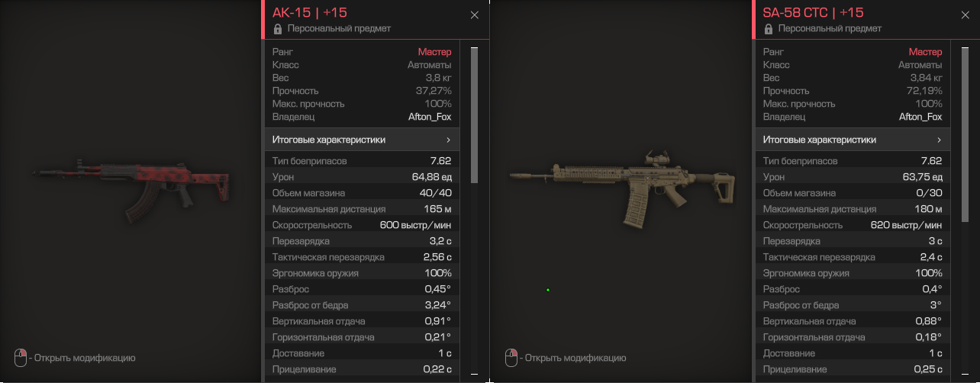Click the mouse icon beside right Открыть модификацию

[x=511, y=357]
